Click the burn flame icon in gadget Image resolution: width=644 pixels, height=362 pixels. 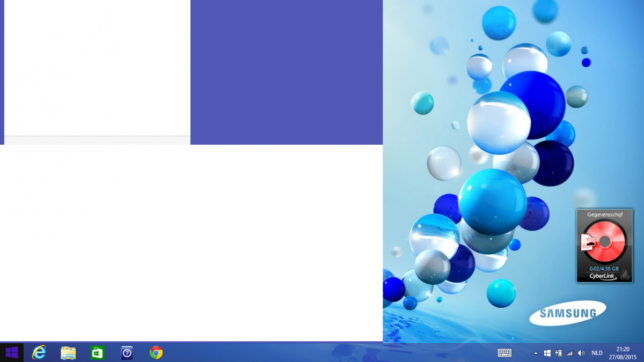click(x=625, y=275)
